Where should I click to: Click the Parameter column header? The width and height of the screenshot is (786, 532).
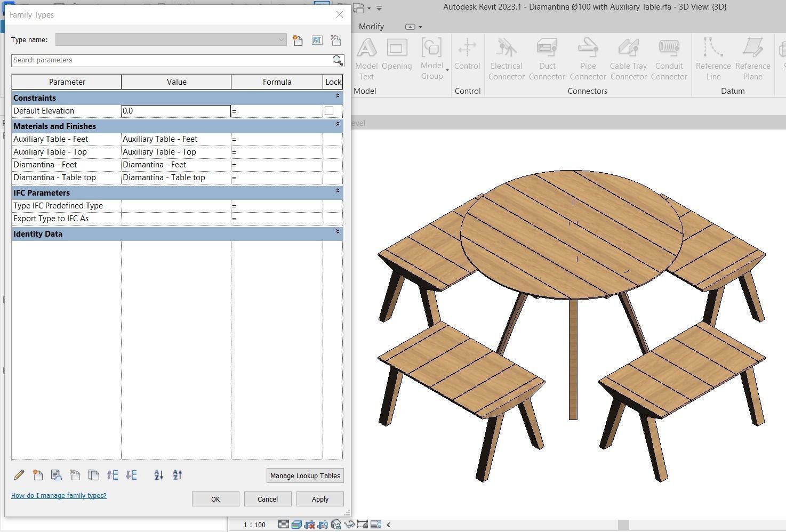point(67,82)
